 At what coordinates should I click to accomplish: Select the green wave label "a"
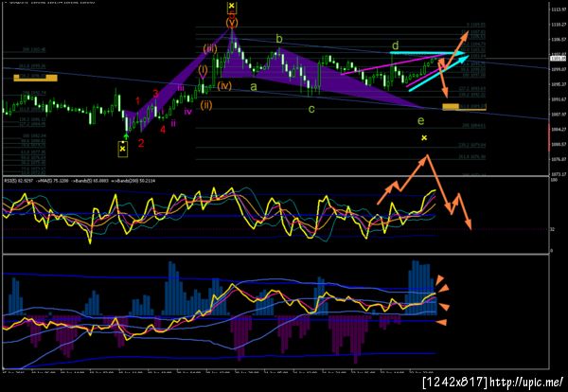254,87
